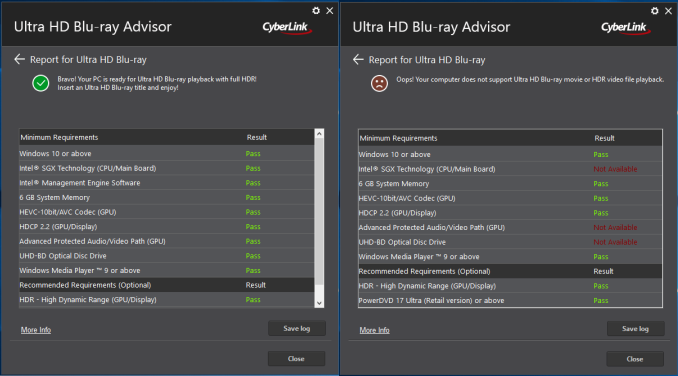The image size is (678, 376).
Task: Click 'Oops! Your computer does not support' message
Action: click(530, 80)
